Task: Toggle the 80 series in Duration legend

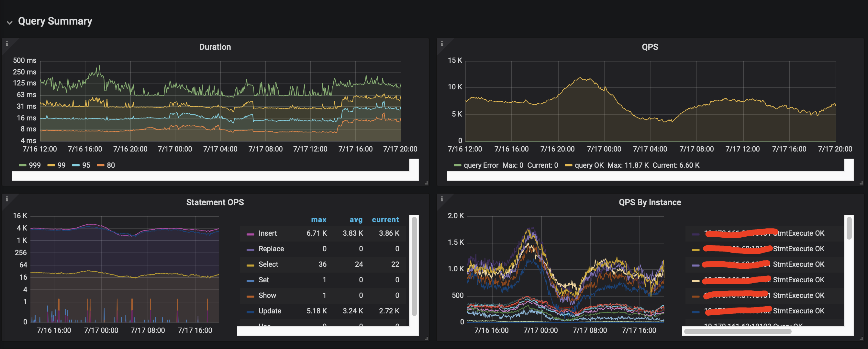Action: (x=111, y=165)
